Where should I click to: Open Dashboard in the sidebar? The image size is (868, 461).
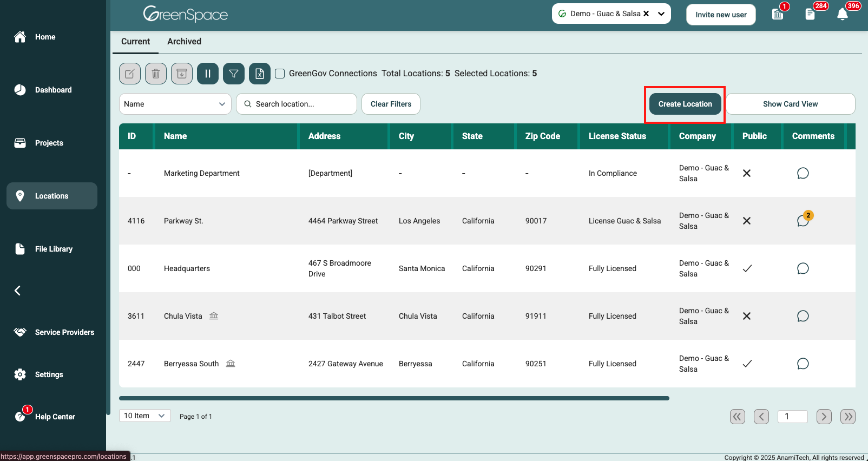pyautogui.click(x=52, y=90)
